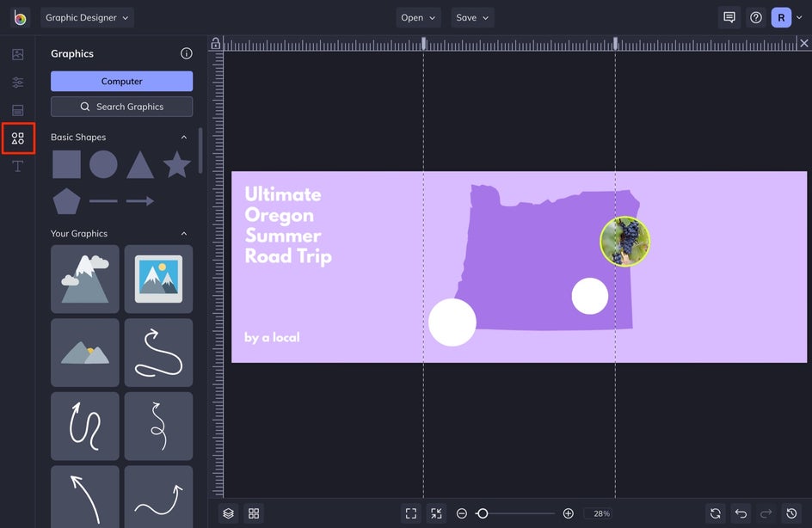
Task: Add a straight arrow shape
Action: (x=140, y=201)
